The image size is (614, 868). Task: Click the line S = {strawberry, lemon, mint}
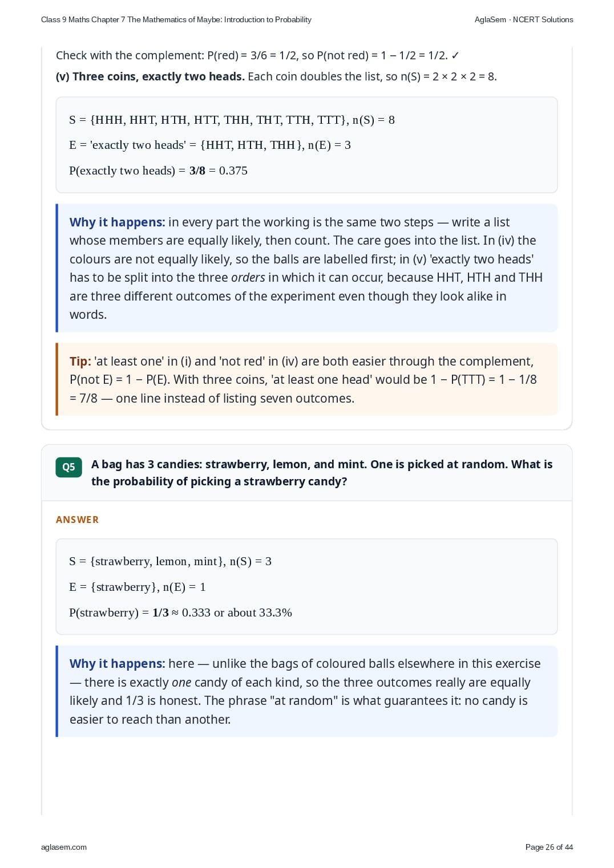tap(170, 561)
